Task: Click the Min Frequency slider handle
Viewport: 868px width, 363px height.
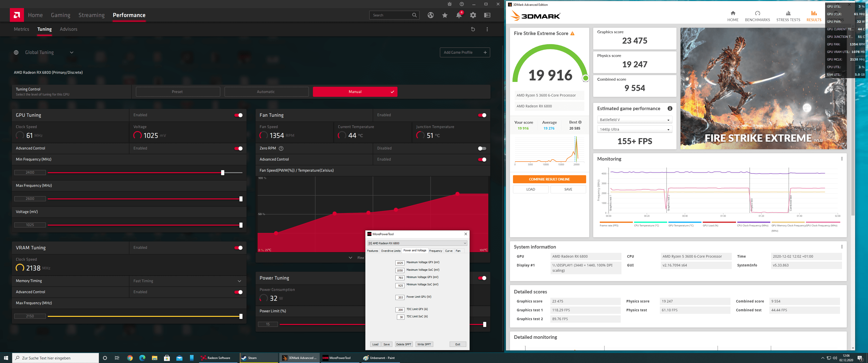Action: point(222,173)
